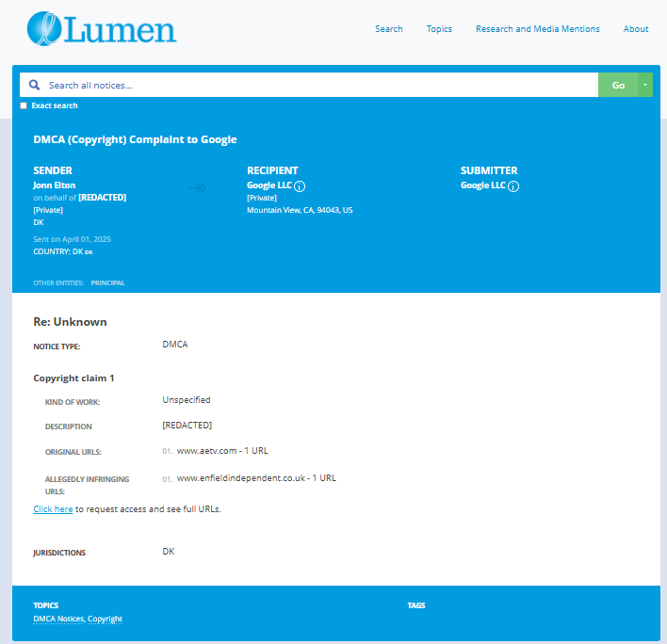Click the TAGS label in footer
667x644 pixels.
point(416,605)
